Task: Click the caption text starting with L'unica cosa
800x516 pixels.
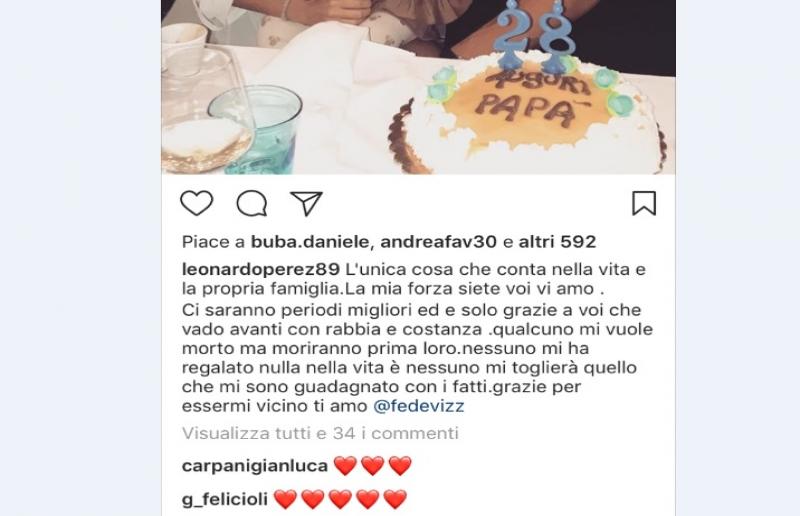Action: click(417, 337)
